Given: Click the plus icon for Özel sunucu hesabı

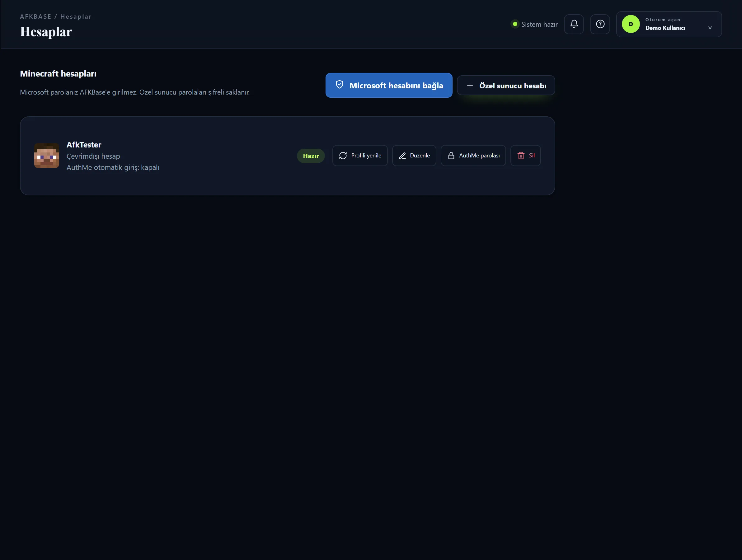Looking at the screenshot, I should click(x=470, y=86).
